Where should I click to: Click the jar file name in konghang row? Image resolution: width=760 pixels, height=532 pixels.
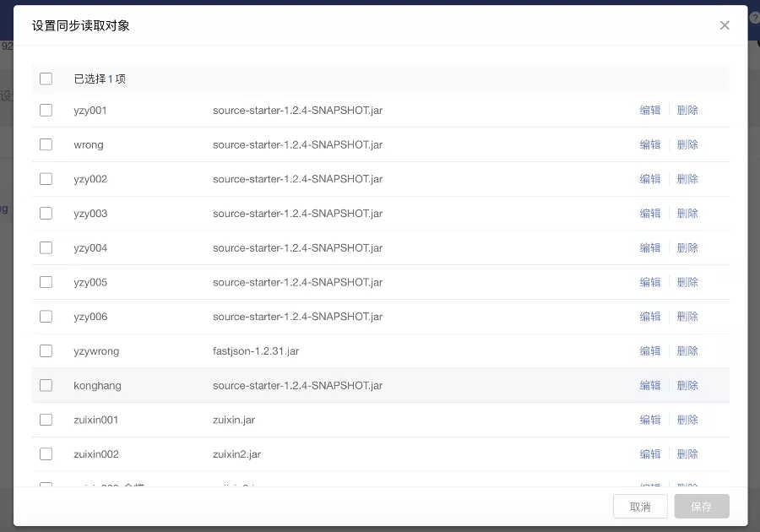(x=297, y=386)
